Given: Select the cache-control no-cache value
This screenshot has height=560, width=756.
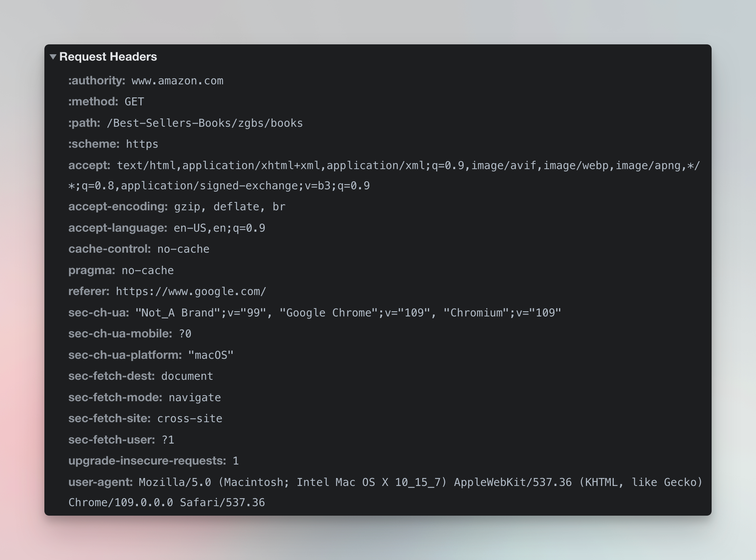Looking at the screenshot, I should point(183,249).
